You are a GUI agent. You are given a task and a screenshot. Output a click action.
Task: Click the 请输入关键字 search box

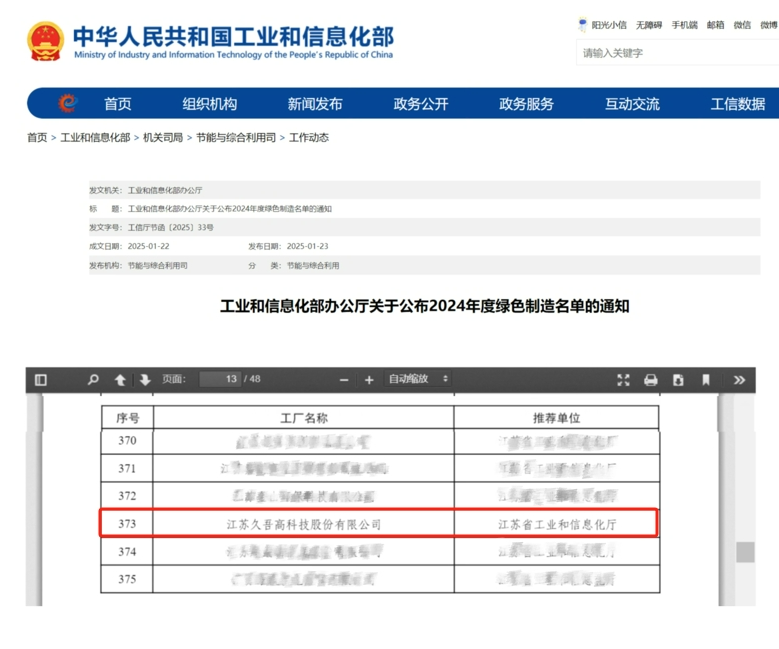click(x=678, y=53)
